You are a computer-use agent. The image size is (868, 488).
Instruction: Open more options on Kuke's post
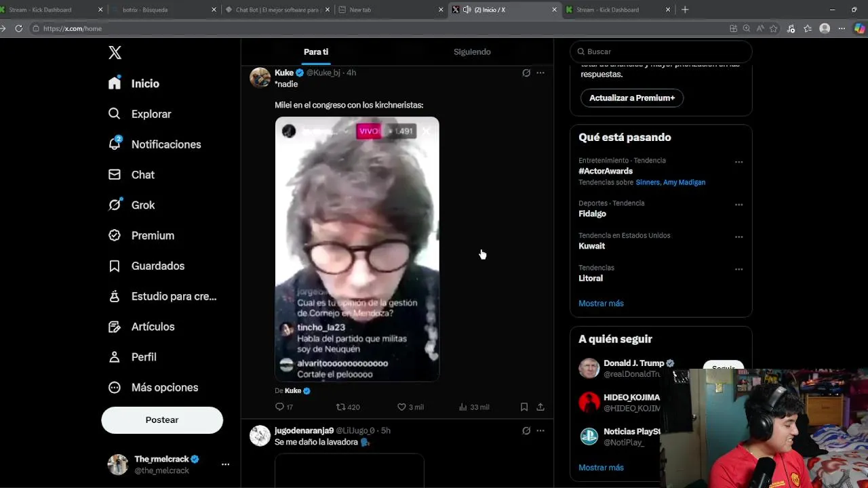pos(540,73)
